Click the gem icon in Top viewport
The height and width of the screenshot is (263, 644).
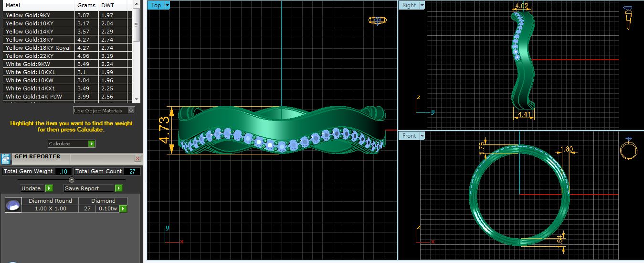click(x=377, y=21)
